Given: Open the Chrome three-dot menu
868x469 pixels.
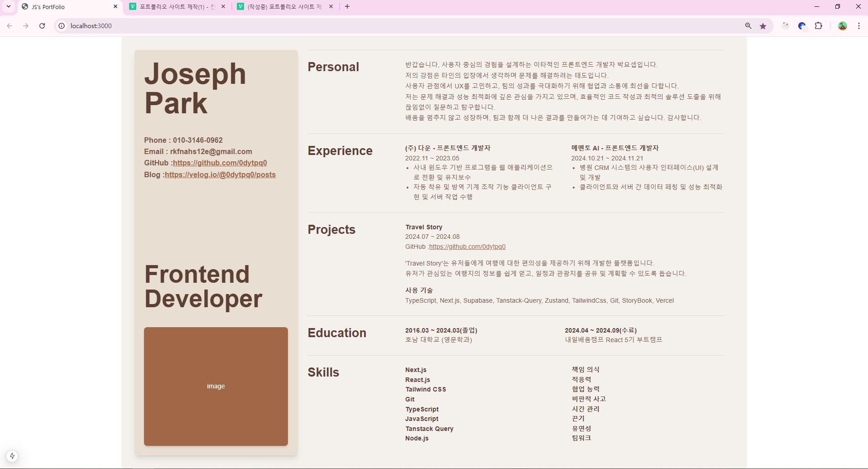Looking at the screenshot, I should click(859, 26).
